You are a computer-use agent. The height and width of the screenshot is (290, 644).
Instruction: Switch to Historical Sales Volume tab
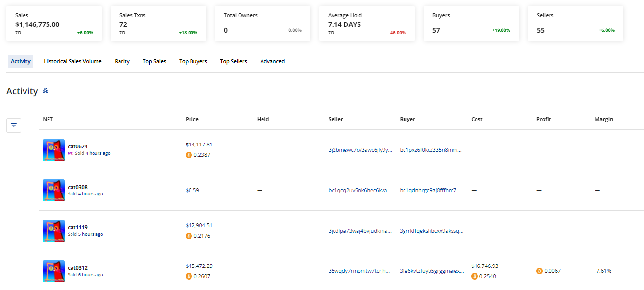[72, 61]
